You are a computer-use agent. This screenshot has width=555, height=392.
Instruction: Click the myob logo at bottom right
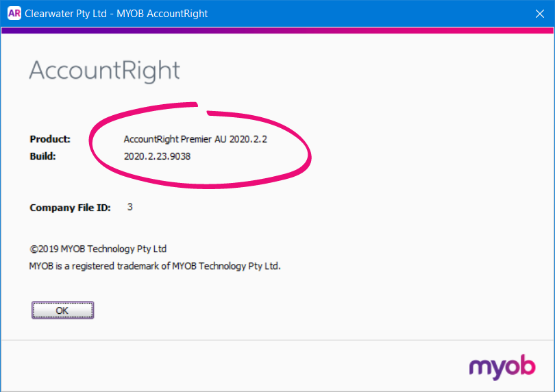click(502, 367)
